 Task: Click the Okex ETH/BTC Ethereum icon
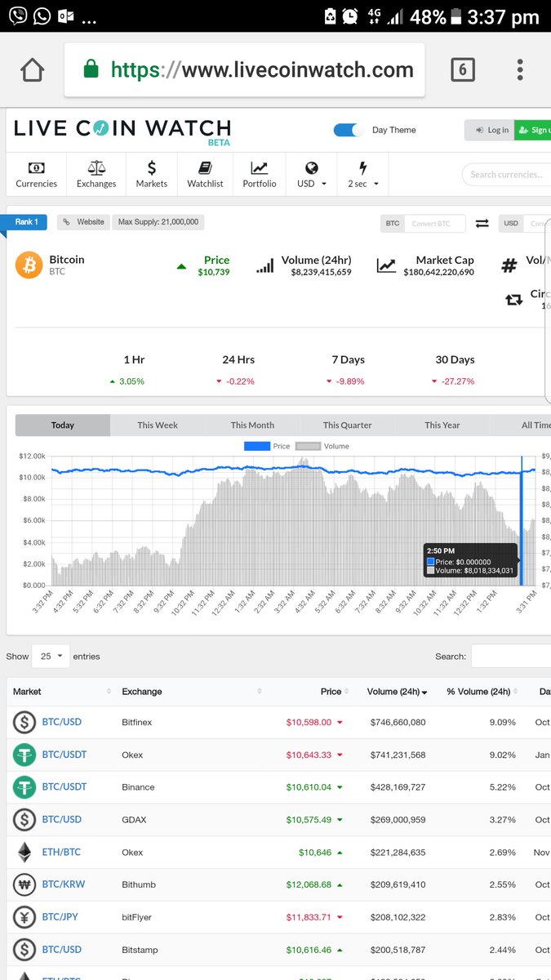coord(24,853)
